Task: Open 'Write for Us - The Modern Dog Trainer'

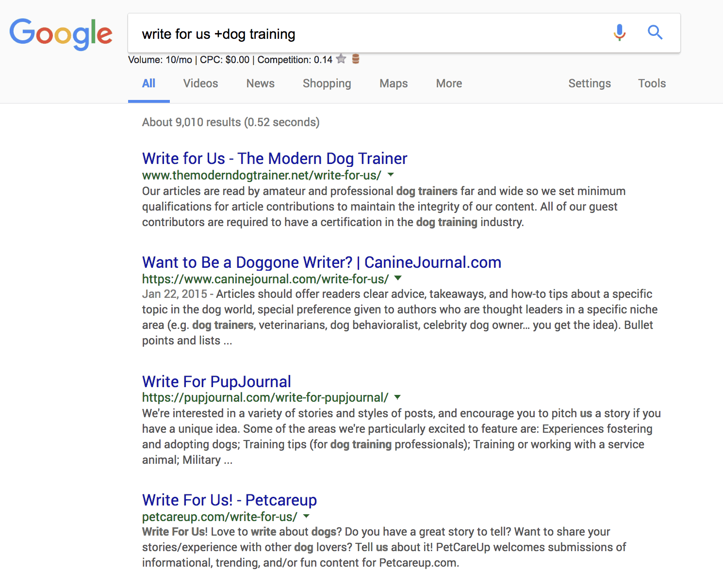Action: click(274, 158)
